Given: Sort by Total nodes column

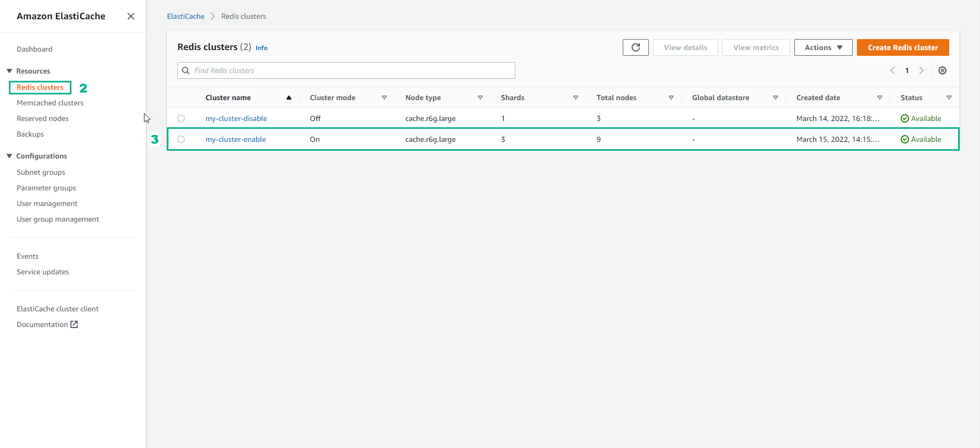Looking at the screenshot, I should coord(671,98).
